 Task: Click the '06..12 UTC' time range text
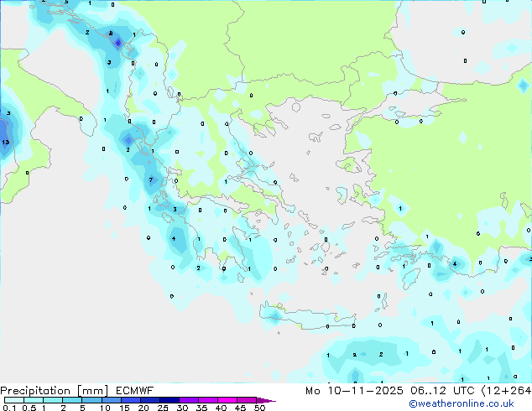442,391
